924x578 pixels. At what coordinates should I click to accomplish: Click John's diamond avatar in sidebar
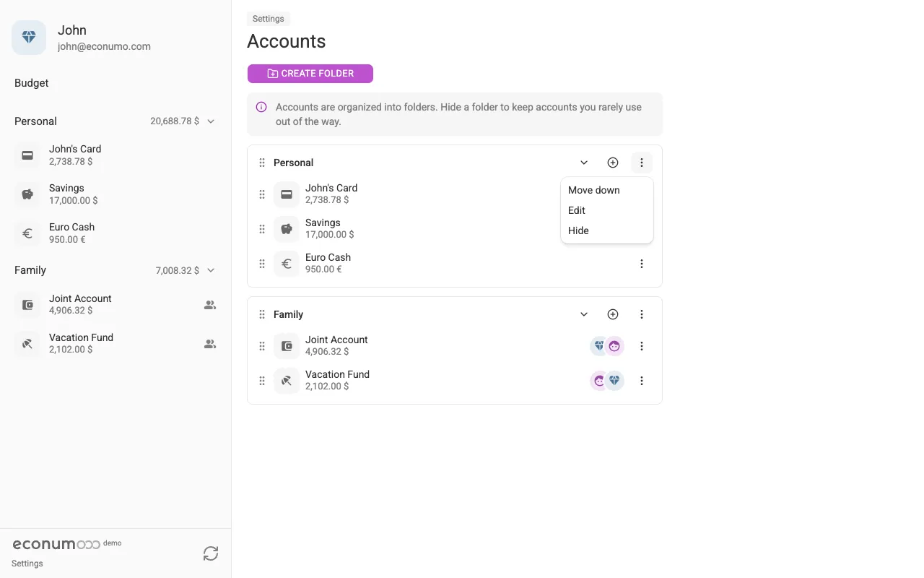[x=29, y=38]
